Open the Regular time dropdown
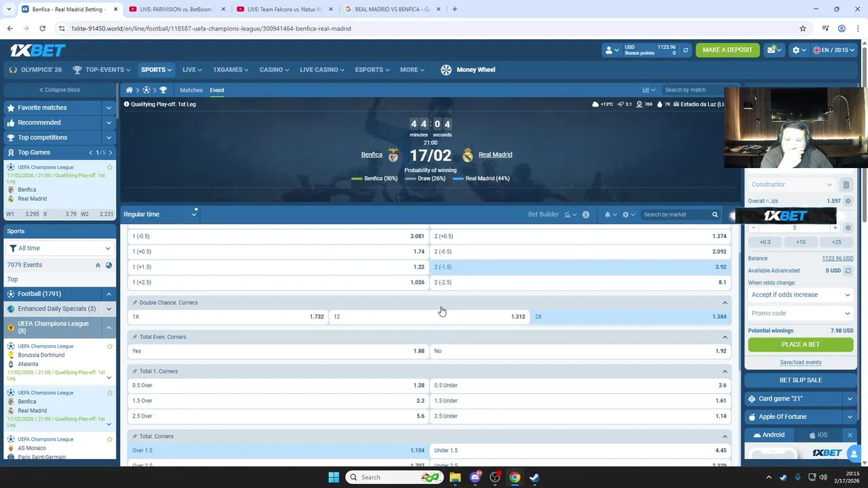The width and height of the screenshot is (868, 488). point(160,214)
